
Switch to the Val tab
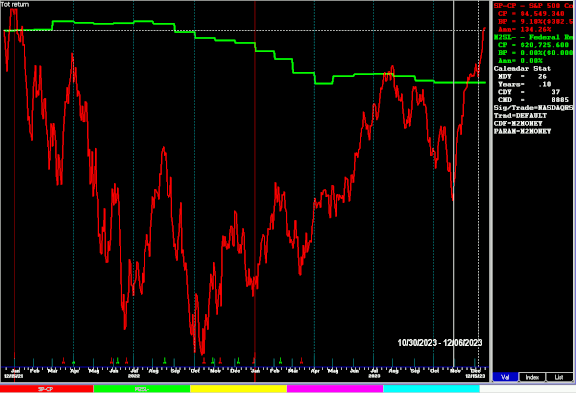point(505,377)
